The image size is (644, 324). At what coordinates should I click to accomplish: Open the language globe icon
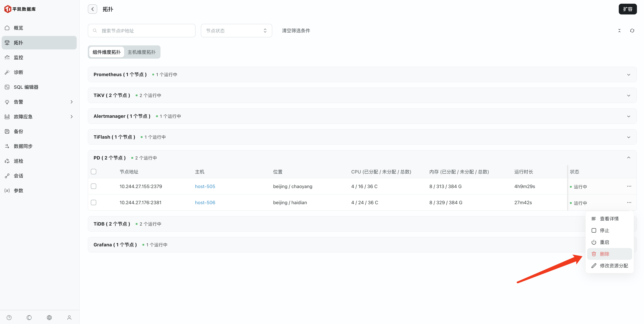tap(49, 317)
